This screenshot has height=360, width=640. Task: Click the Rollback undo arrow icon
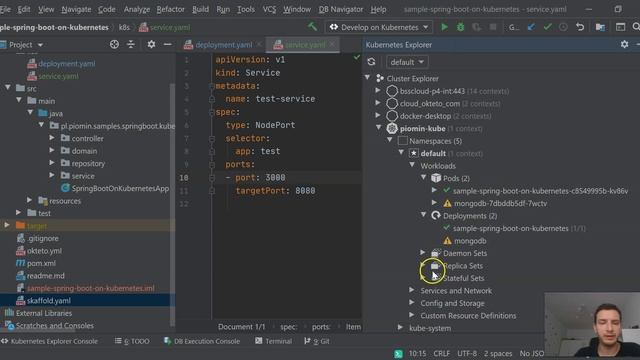pos(580,27)
